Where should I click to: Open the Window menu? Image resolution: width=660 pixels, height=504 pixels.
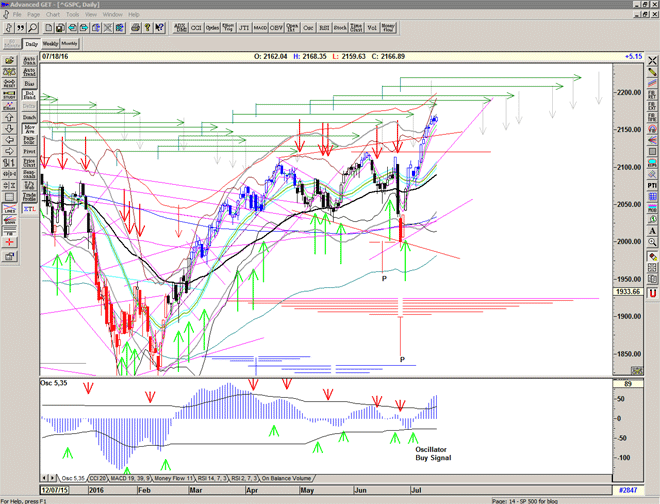click(113, 15)
